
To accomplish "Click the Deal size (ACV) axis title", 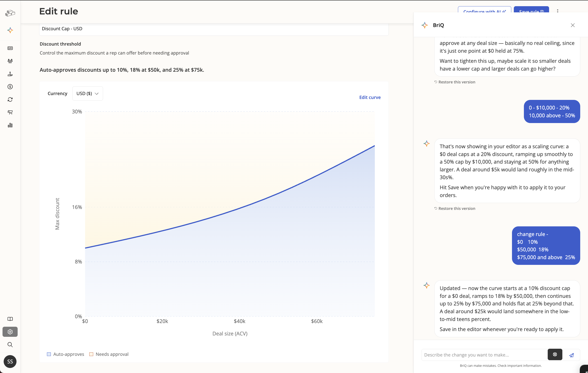I will coord(230,333).
